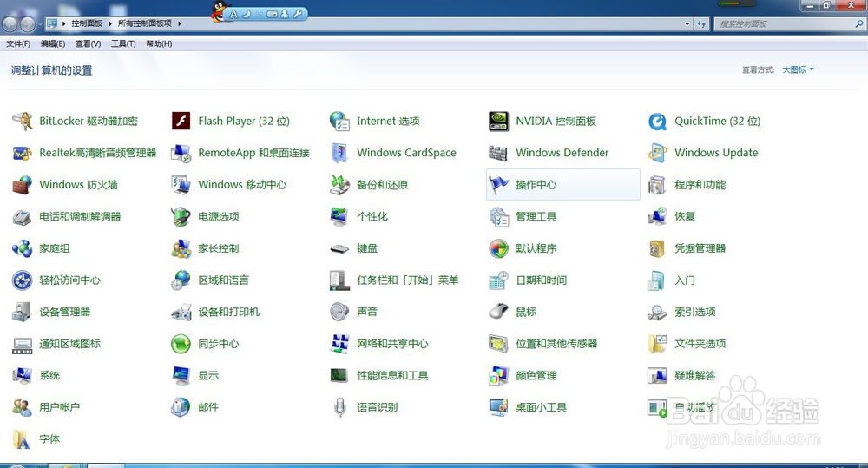Image resolution: width=868 pixels, height=468 pixels.
Task: Open the NVIDIA 控制面板 icon
Action: pyautogui.click(x=499, y=121)
